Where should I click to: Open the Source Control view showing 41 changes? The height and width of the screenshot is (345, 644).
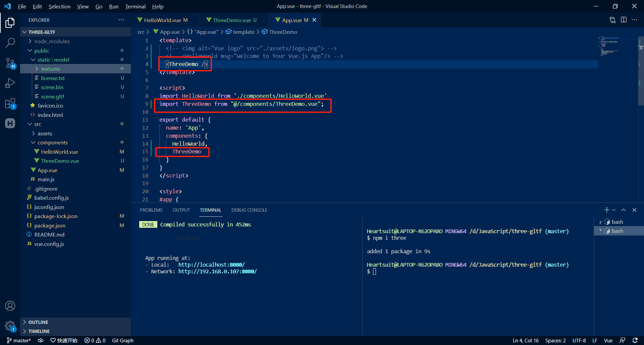point(10,63)
